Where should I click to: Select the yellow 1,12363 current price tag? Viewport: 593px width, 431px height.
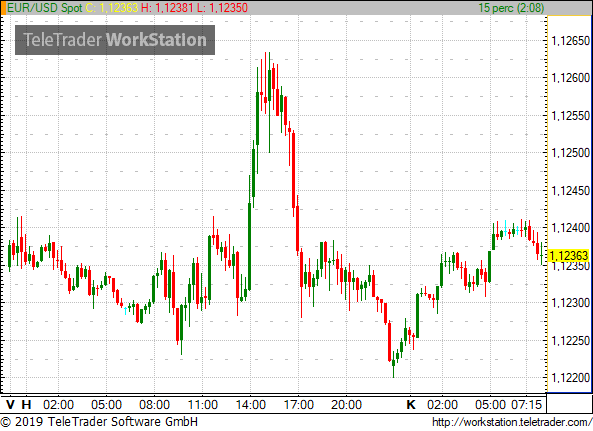coord(569,256)
